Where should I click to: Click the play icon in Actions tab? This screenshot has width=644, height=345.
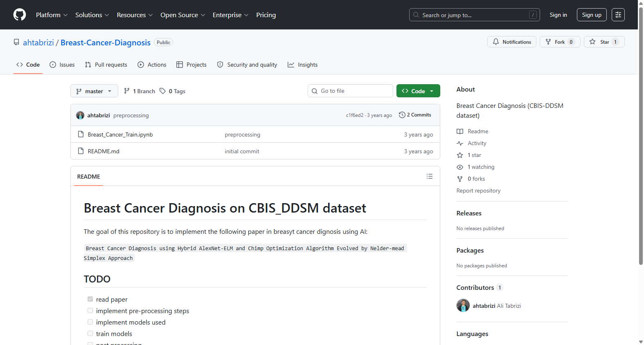pos(141,65)
